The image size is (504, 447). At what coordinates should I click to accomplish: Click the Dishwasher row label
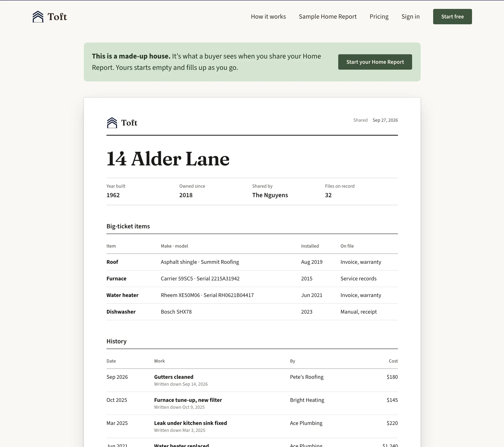121,312
